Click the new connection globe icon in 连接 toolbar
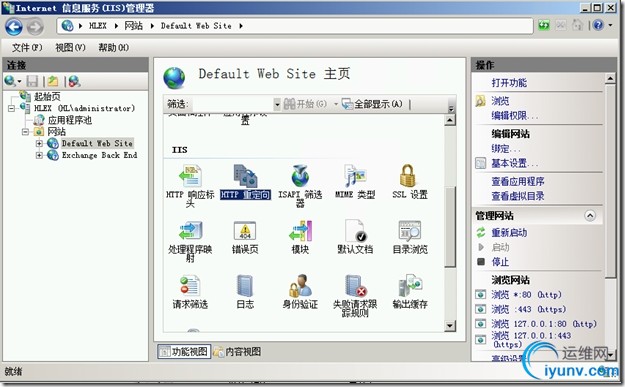 click(x=10, y=81)
